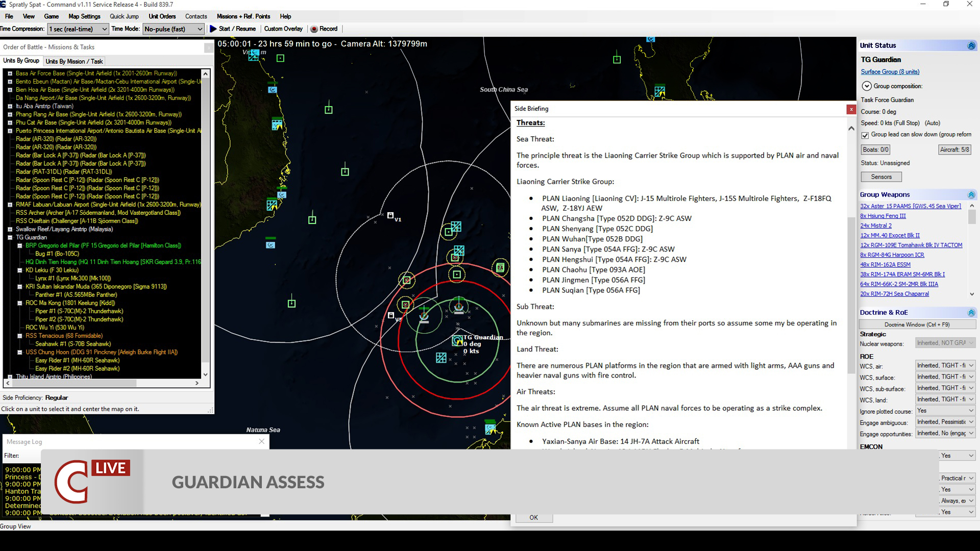This screenshot has width=980, height=551.
Task: Collapse the Group Weapons panel chevron icon
Action: tap(971, 194)
